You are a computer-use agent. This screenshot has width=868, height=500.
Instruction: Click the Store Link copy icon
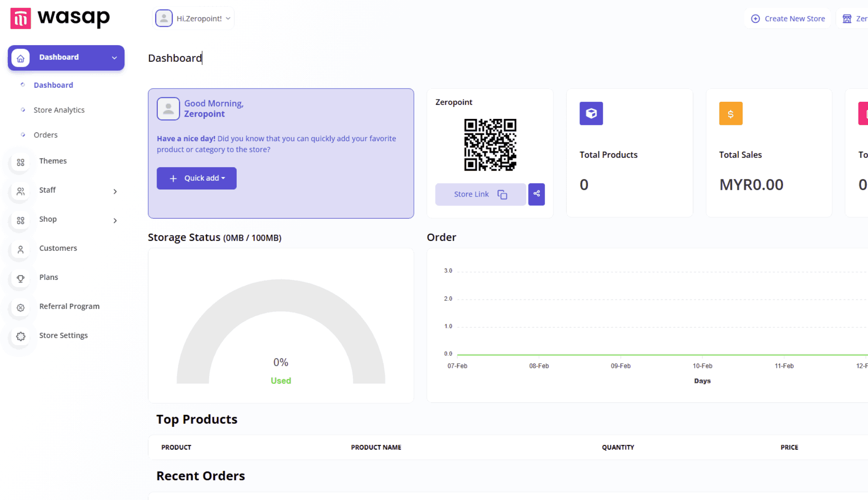(x=502, y=194)
